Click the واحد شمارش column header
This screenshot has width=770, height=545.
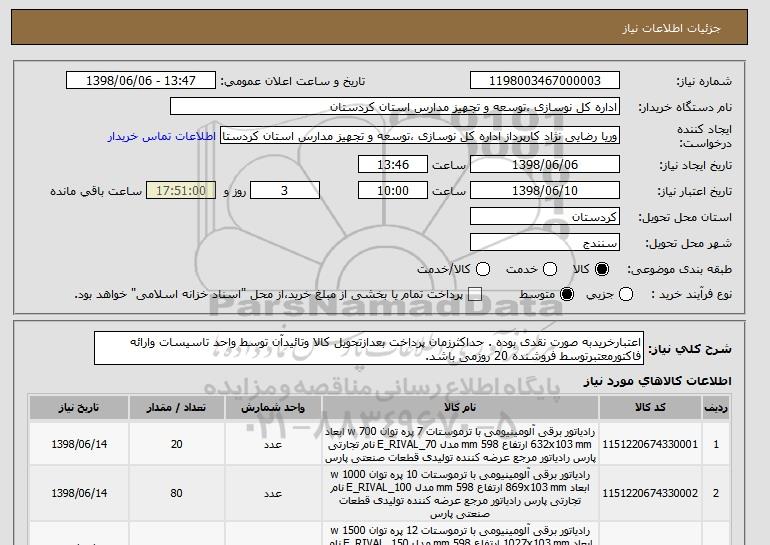[273, 408]
